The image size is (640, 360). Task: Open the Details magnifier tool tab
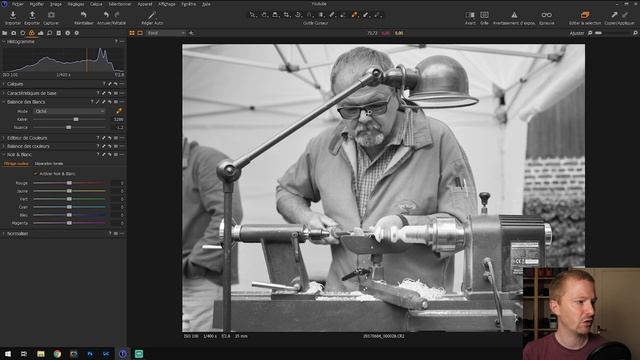click(49, 33)
